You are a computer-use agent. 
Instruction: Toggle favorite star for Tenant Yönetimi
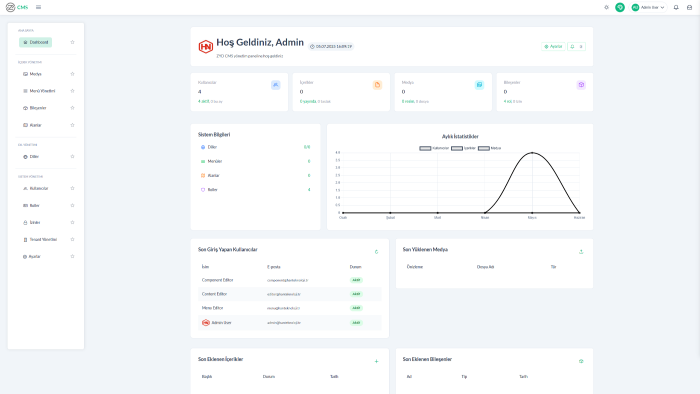click(72, 240)
